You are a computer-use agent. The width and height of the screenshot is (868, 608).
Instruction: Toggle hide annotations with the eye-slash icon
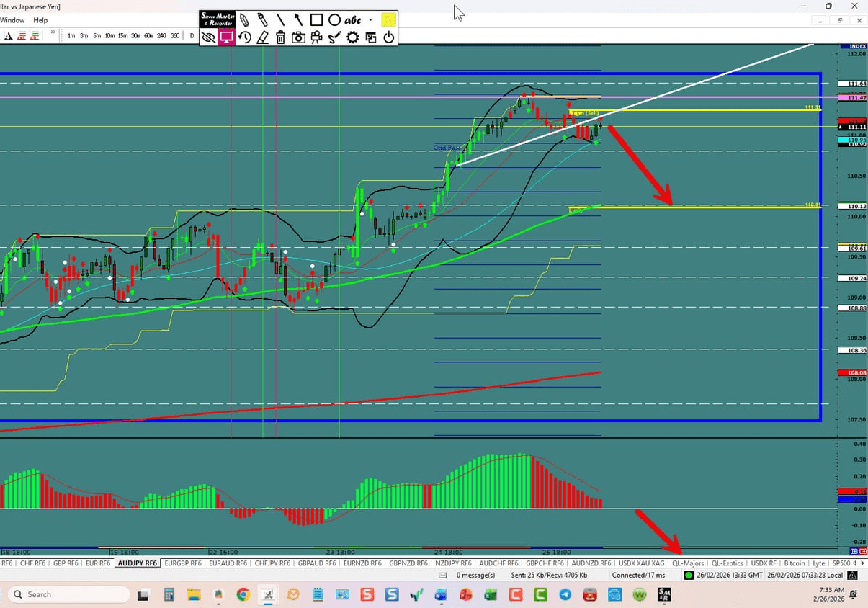pyautogui.click(x=208, y=37)
